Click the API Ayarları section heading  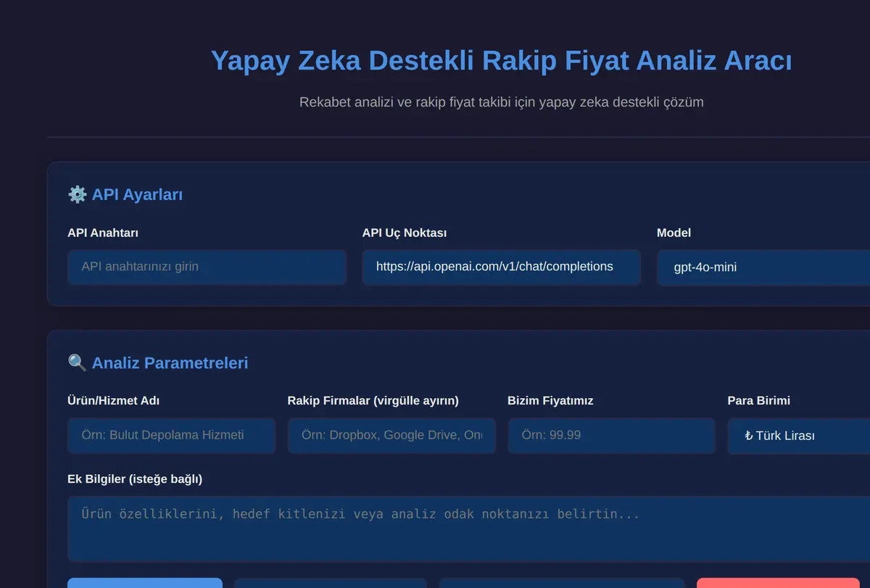[137, 194]
